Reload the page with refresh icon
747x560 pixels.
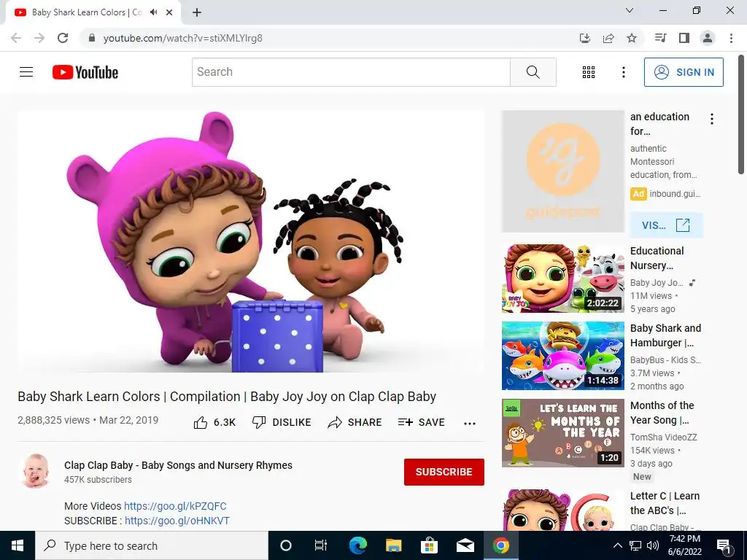pos(63,38)
